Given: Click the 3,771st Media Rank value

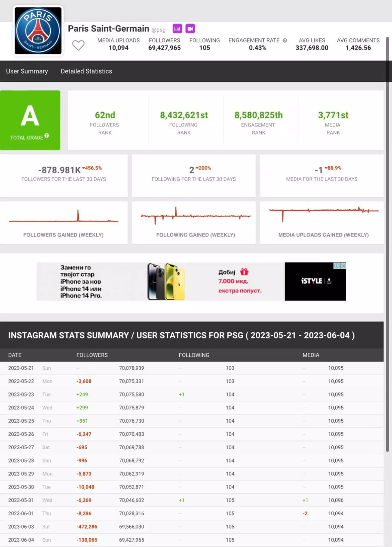Looking at the screenshot, I should pyautogui.click(x=333, y=115).
